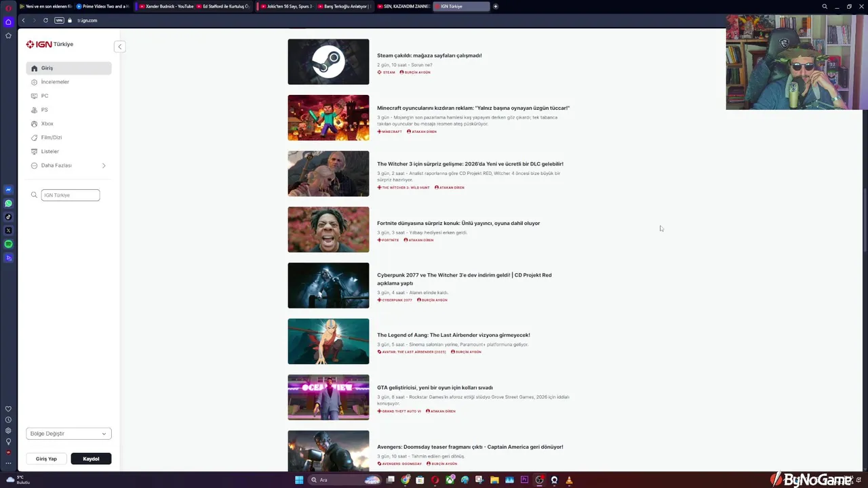This screenshot has width=868, height=488.
Task: Open VLC from the taskbar
Action: click(x=569, y=480)
